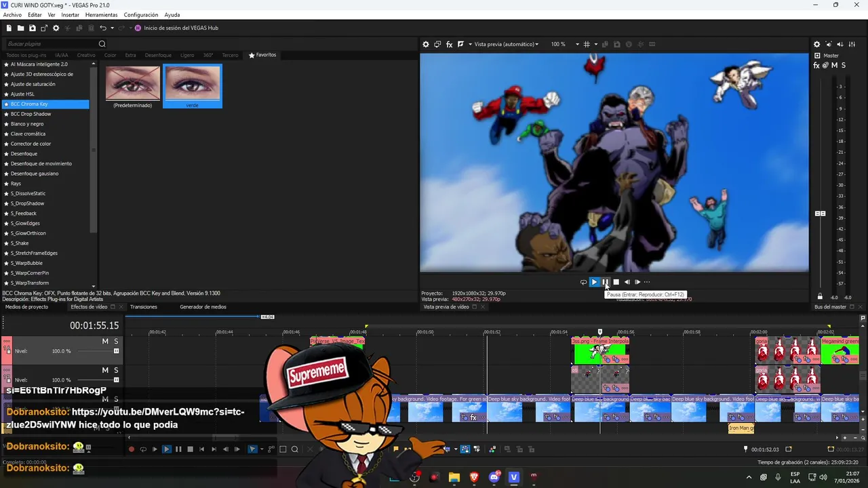Viewport: 868px width, 488px height.
Task: Open Vista previa (automático) quality dropdown
Action: [506, 44]
